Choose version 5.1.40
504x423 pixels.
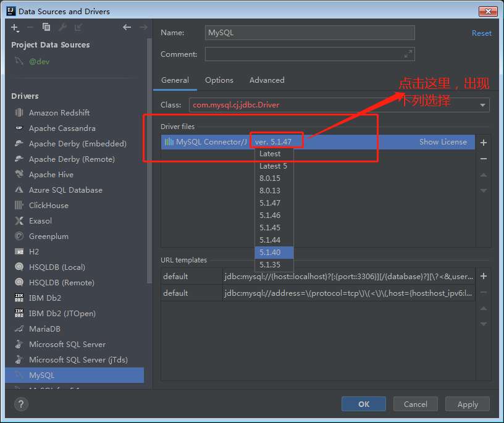274,253
